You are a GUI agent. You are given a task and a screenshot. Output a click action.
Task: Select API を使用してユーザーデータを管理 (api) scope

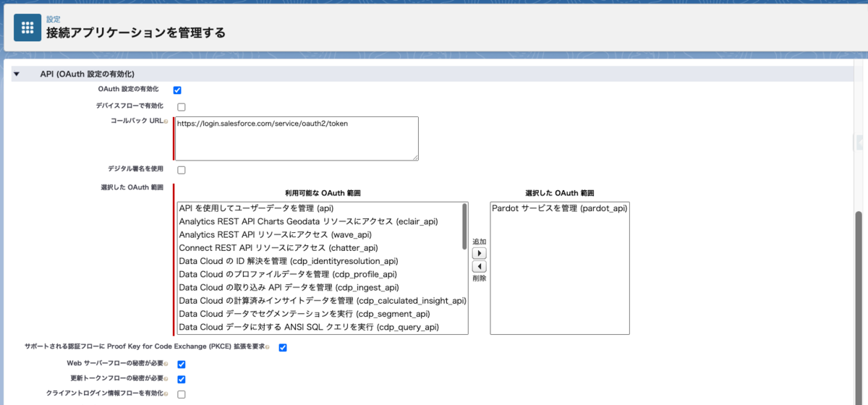pos(319,208)
